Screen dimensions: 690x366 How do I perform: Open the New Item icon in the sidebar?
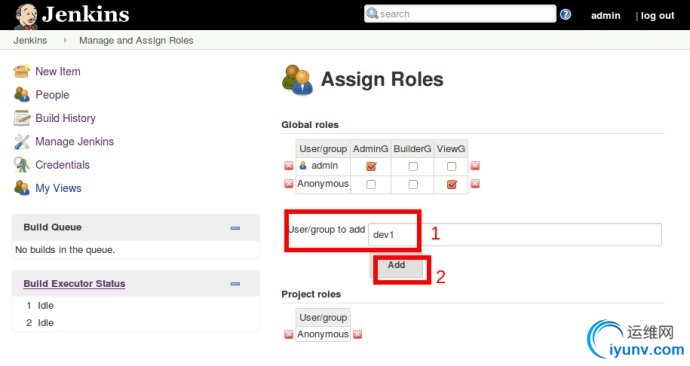pyautogui.click(x=22, y=71)
